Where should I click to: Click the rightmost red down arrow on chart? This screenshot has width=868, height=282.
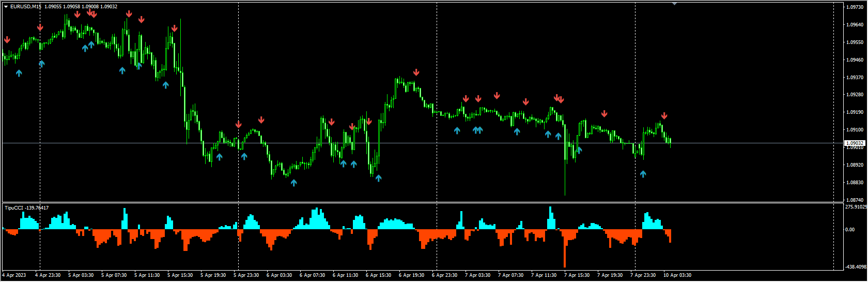coord(664,116)
